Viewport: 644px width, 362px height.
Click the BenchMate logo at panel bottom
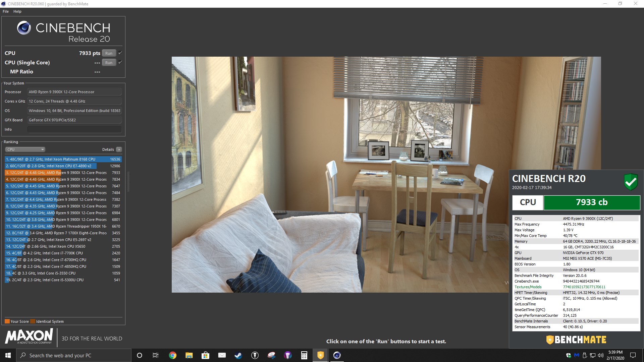click(576, 340)
